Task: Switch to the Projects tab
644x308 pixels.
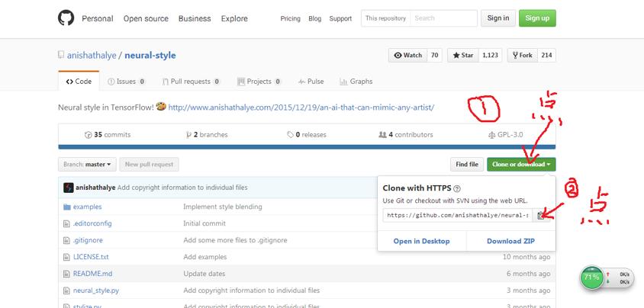Action: 259,82
